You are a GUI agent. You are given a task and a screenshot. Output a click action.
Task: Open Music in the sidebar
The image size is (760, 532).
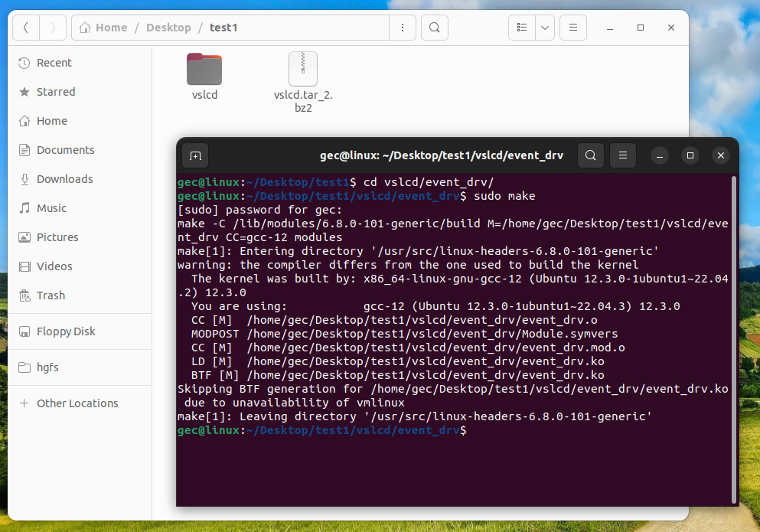tap(80, 208)
